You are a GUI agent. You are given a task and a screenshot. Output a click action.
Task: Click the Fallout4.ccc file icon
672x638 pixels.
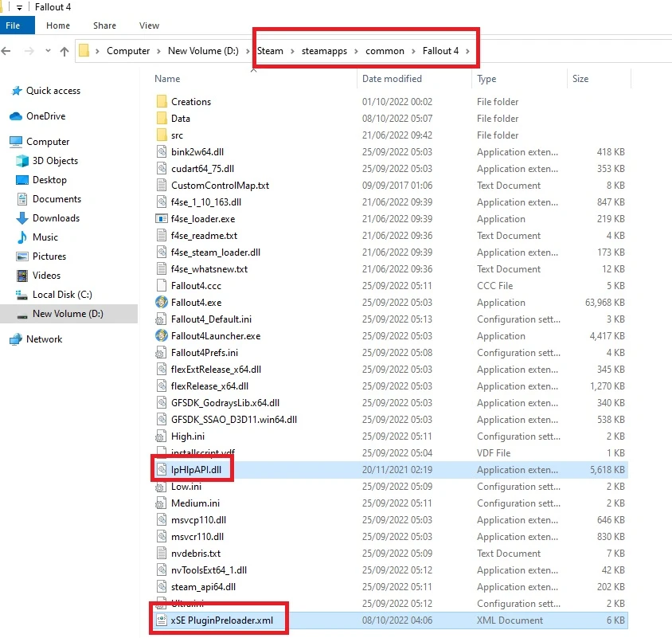click(x=162, y=286)
